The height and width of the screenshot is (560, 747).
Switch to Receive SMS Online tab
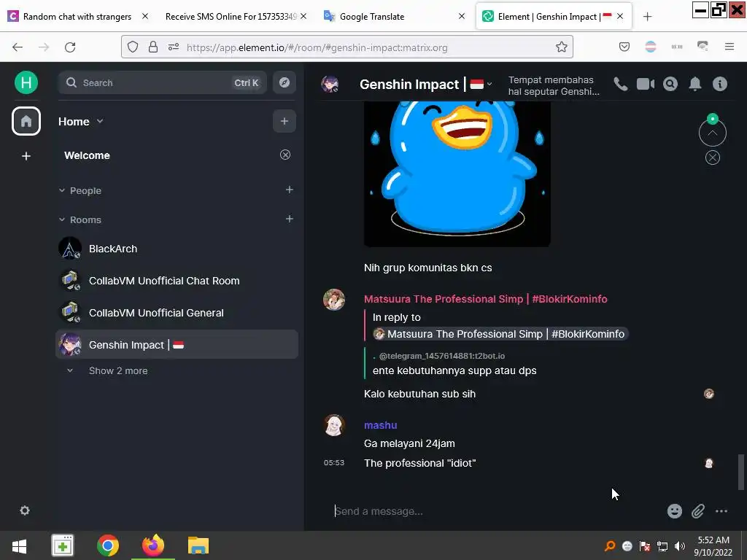(231, 16)
